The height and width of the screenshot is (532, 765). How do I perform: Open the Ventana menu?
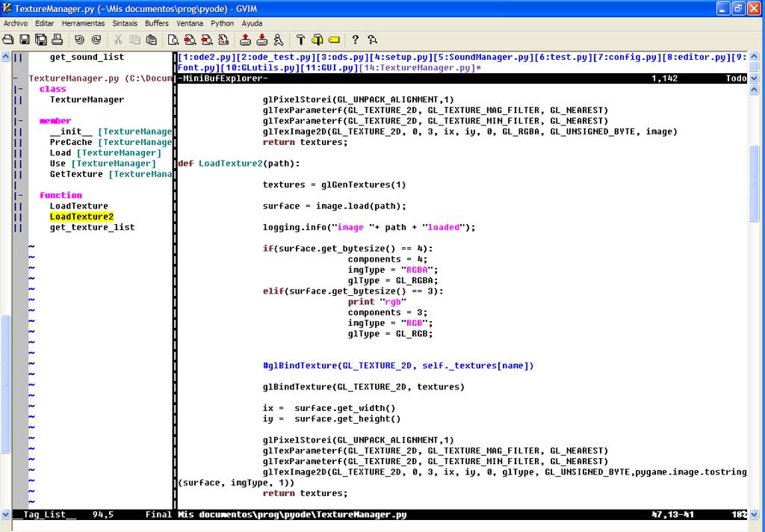(190, 23)
